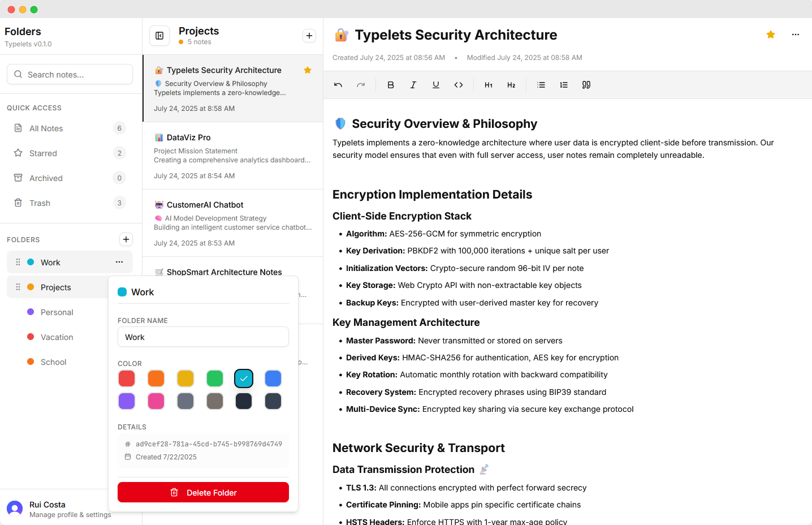The width and height of the screenshot is (812, 525).
Task: Open the Work folder options menu
Action: pos(119,262)
